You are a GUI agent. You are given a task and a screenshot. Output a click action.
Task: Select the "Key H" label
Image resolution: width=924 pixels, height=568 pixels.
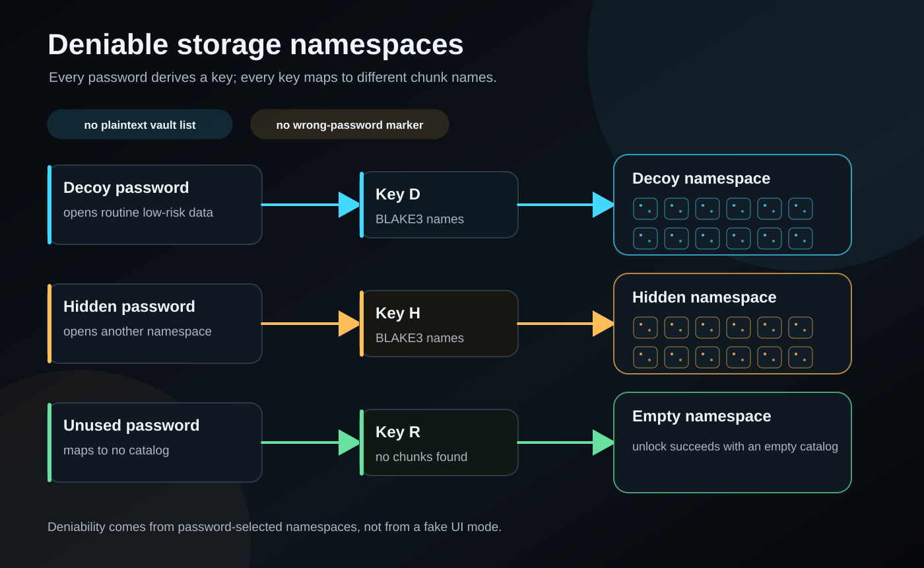click(x=398, y=313)
